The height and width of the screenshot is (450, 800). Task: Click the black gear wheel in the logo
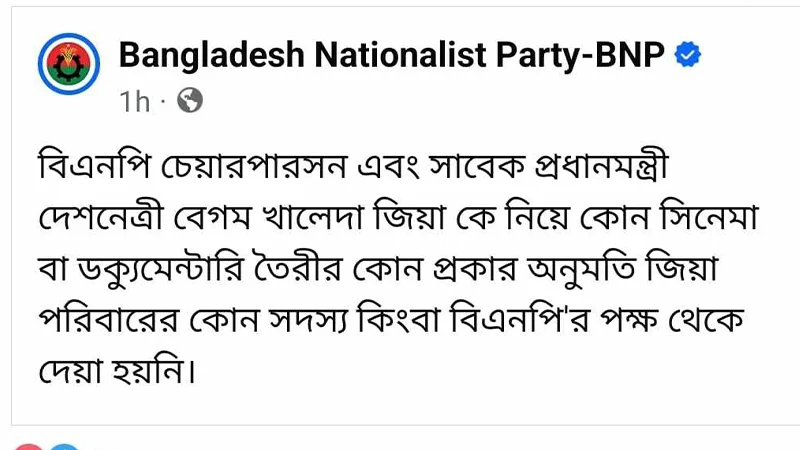pos(68,69)
